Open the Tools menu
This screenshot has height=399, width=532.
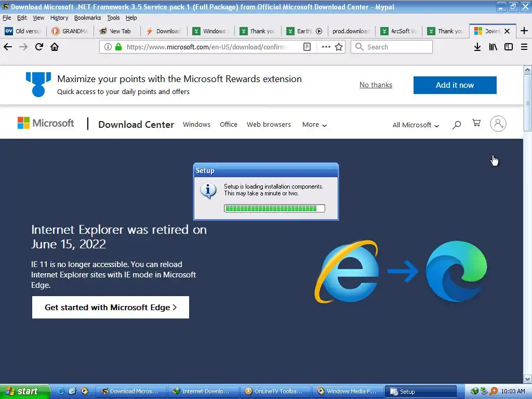[x=113, y=18]
